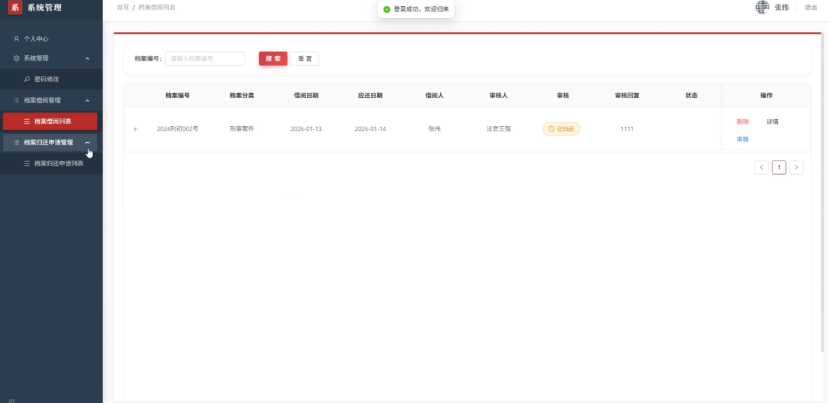Image resolution: width=829 pixels, height=403 pixels.
Task: Go to the next page with the arrow
Action: [796, 168]
